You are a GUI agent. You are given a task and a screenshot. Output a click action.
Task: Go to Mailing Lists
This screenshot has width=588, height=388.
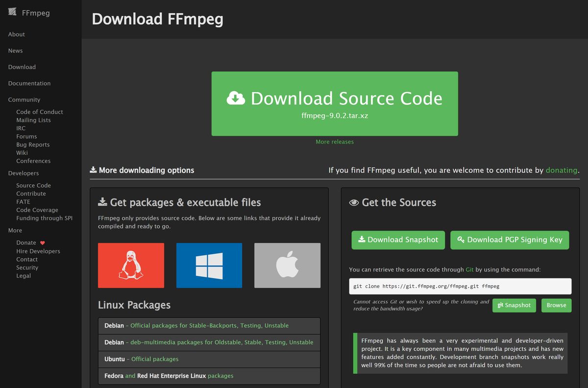(33, 120)
